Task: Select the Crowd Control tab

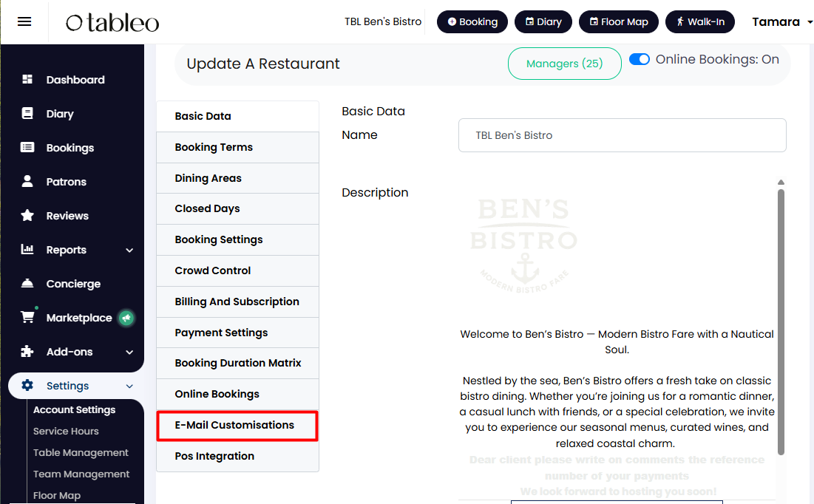Action: click(x=238, y=270)
